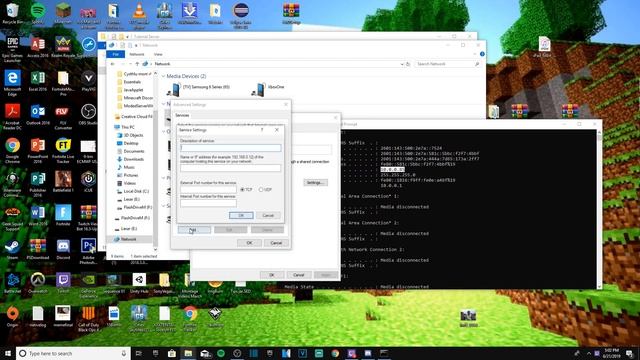The image size is (640, 360).
Task: Open the Outlook 2016 desktop icon
Action: pyautogui.click(x=38, y=114)
